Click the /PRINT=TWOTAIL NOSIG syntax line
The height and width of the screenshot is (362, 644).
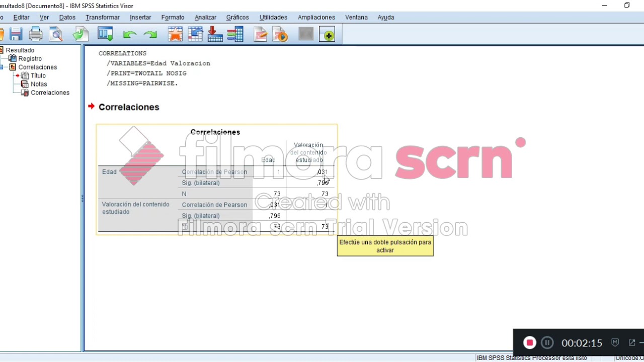146,73
